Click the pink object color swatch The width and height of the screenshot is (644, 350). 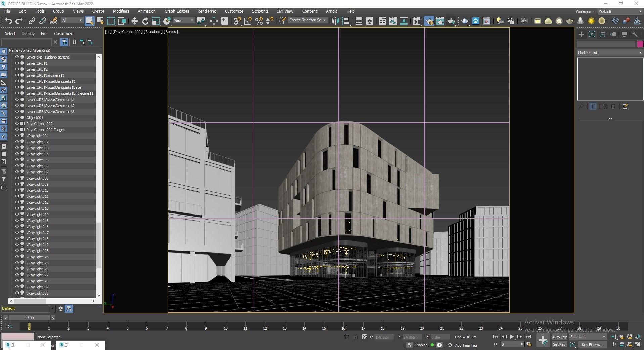coord(640,44)
